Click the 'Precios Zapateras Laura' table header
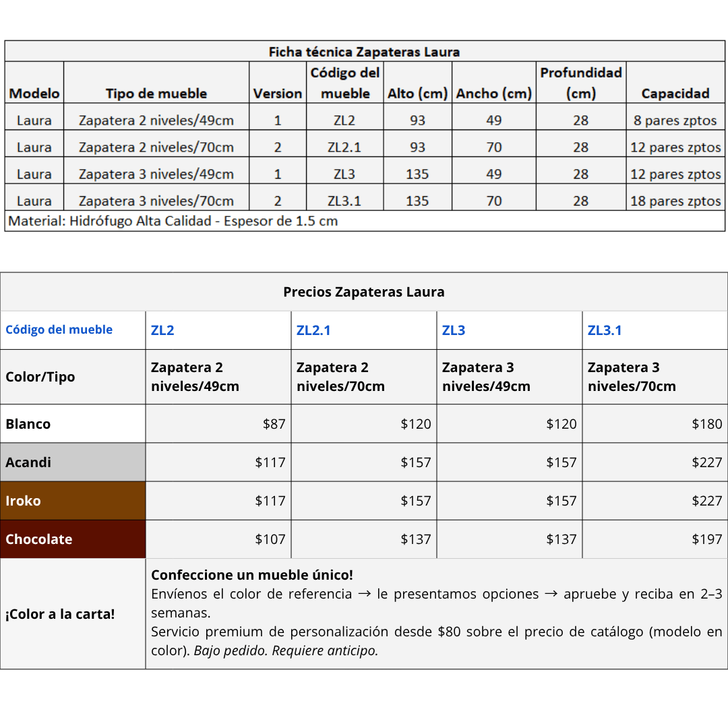 click(364, 292)
